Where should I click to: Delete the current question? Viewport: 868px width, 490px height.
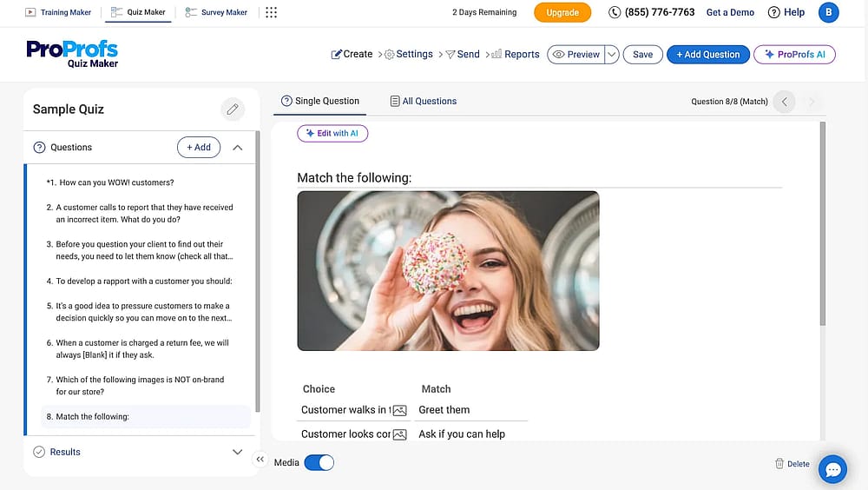[792, 463]
